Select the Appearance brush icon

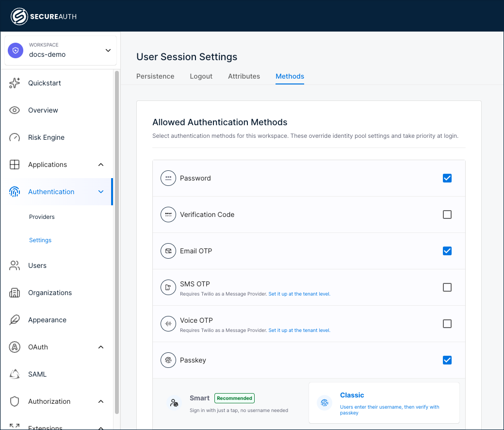(15, 320)
